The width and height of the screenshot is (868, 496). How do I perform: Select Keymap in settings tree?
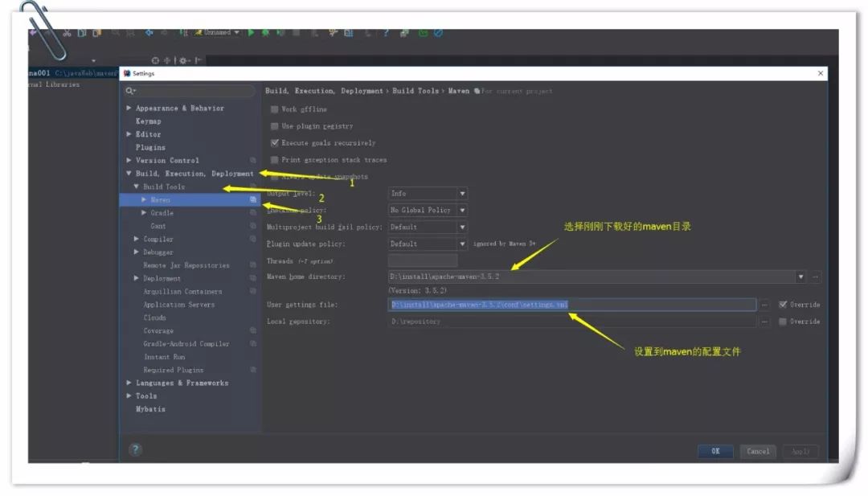(x=148, y=121)
